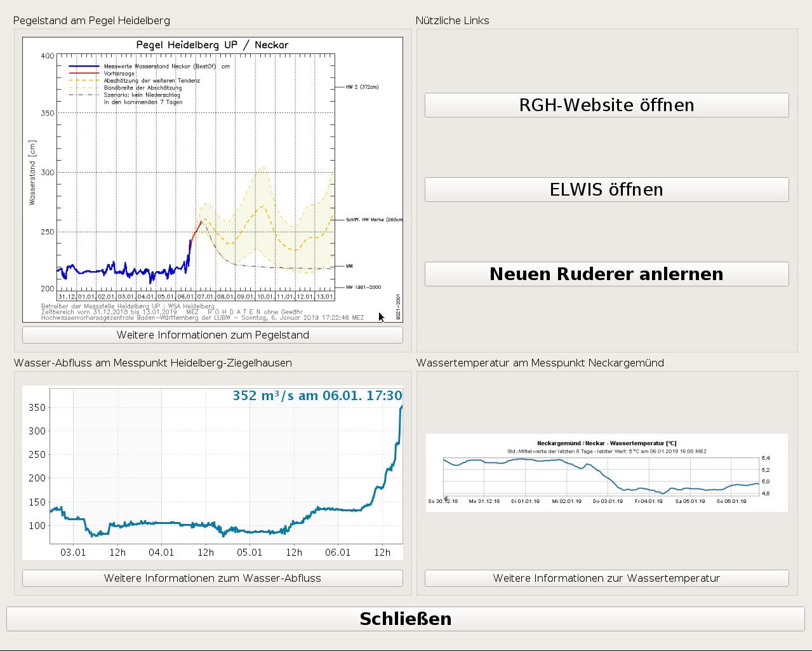The width and height of the screenshot is (812, 651).
Task: Click the Pegel Heidelberg UP / Neckar chart title
Action: pyautogui.click(x=212, y=45)
